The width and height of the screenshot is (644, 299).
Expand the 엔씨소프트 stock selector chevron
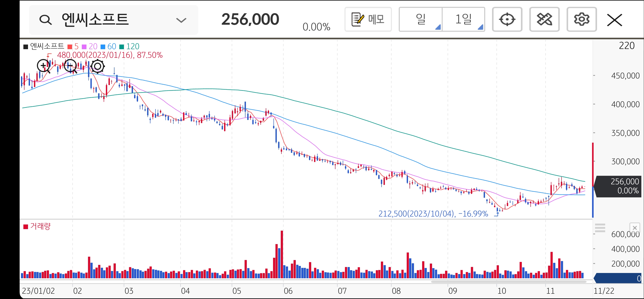pyautogui.click(x=181, y=20)
